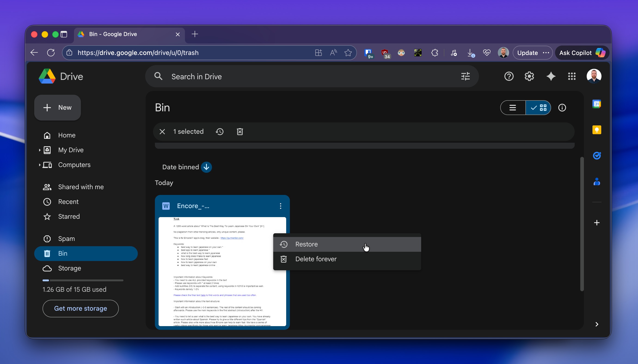Open Google Keep in the side panel
Image resolution: width=638 pixels, height=364 pixels.
597,130
